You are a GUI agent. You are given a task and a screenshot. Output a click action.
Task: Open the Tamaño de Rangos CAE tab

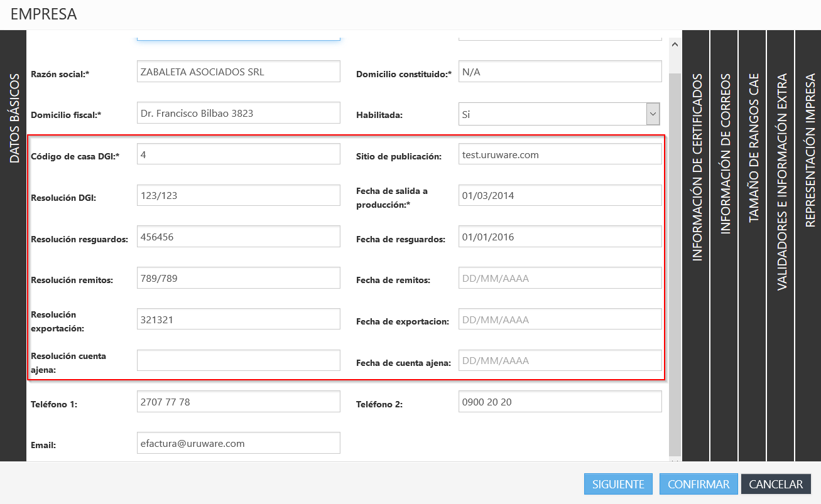(x=753, y=147)
